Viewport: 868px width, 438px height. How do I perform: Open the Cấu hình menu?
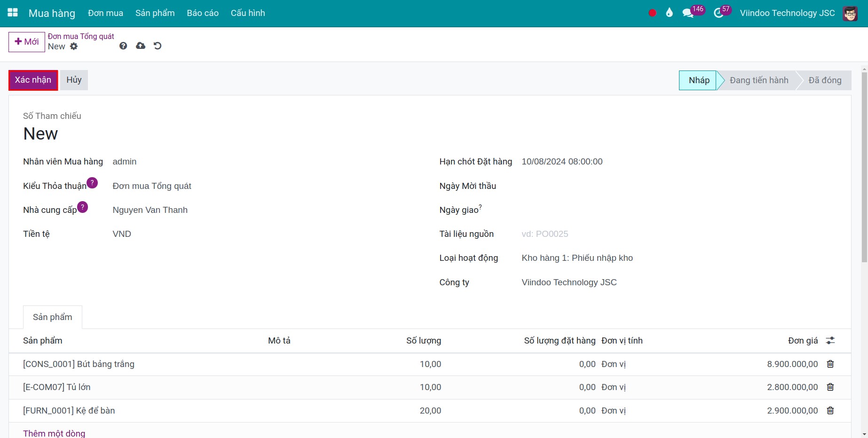point(248,13)
